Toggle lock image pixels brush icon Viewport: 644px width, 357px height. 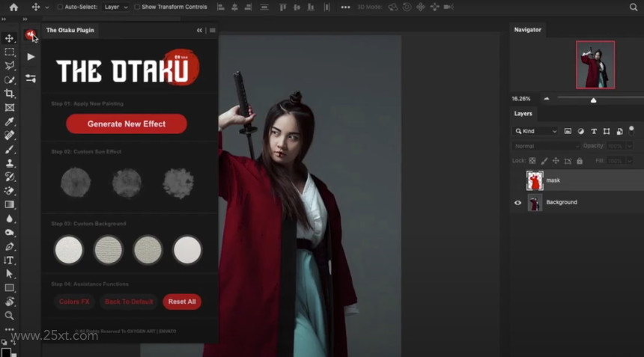[x=544, y=161]
